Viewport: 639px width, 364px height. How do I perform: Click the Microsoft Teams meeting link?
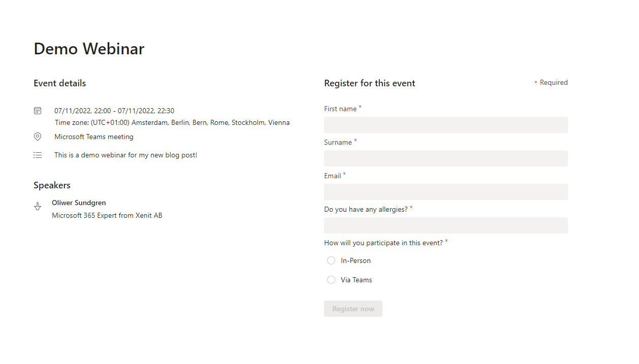[x=94, y=137]
